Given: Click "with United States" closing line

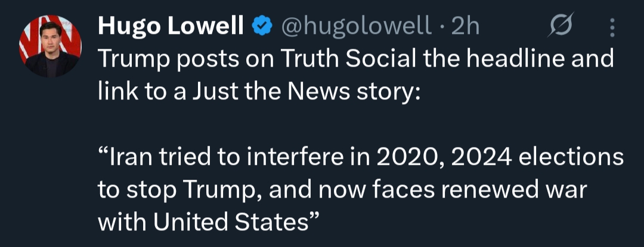Looking at the screenshot, I should coord(209,223).
